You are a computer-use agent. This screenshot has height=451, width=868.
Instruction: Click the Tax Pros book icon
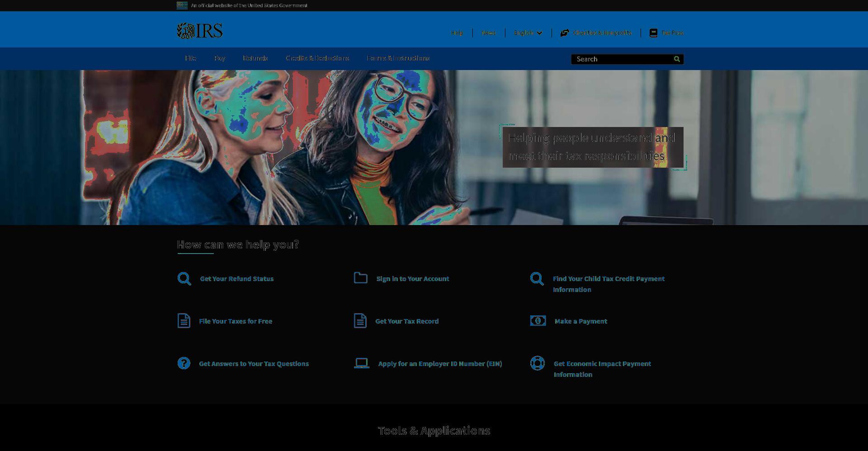click(x=653, y=33)
